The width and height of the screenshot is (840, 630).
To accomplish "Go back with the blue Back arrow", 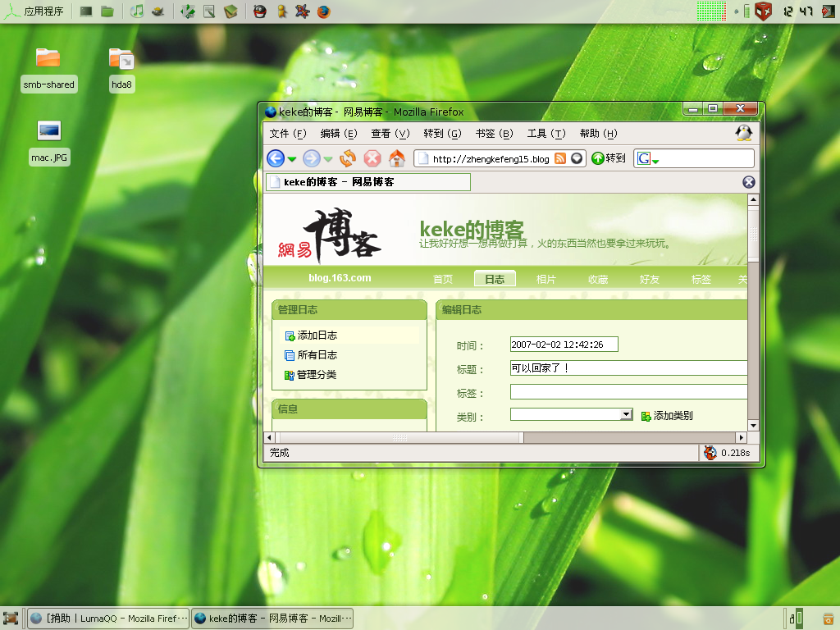I will [x=276, y=158].
